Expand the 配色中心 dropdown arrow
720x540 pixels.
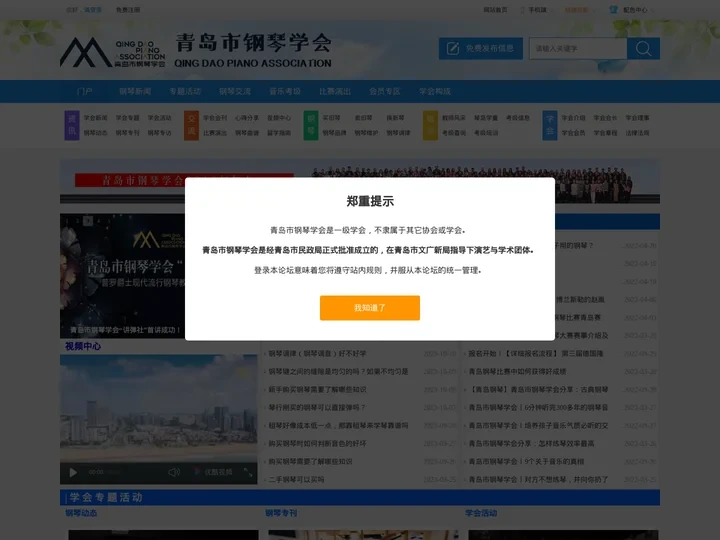click(x=653, y=10)
